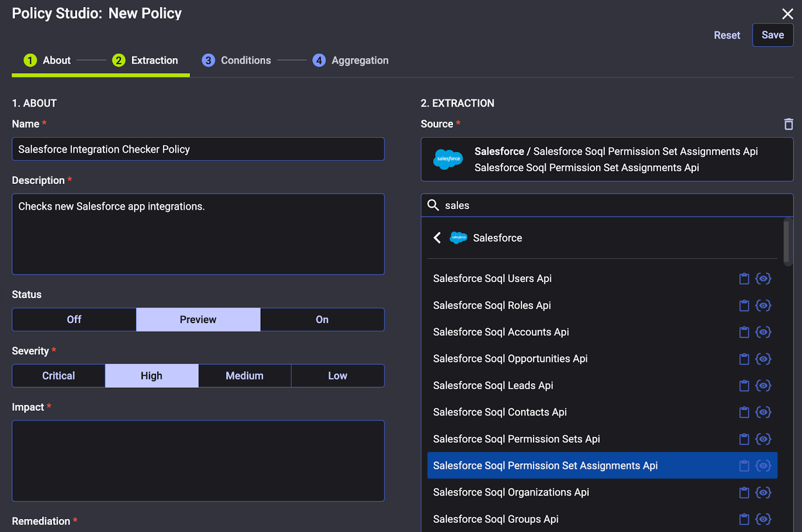This screenshot has height=532, width=802.
Task: Click clipboard icon for Salesforce Soql Roles Api
Action: click(744, 305)
